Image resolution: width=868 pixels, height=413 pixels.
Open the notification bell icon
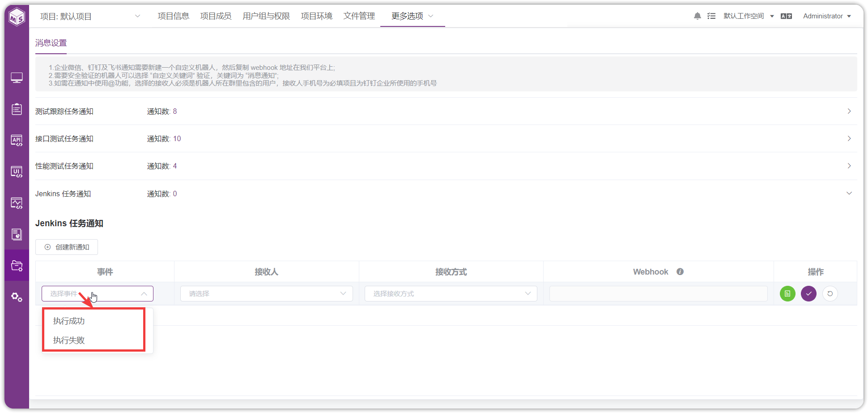tap(697, 16)
